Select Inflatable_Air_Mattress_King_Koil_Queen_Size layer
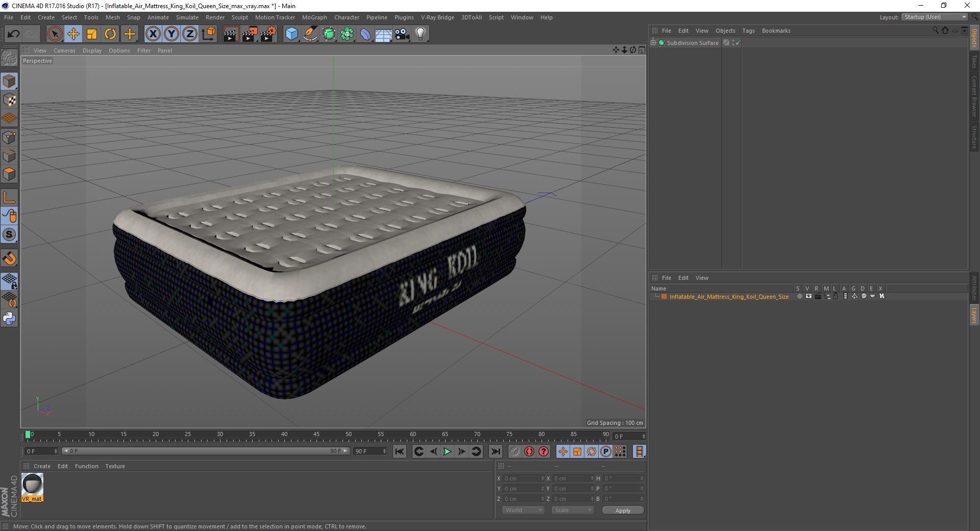The width and height of the screenshot is (980, 531). 728,297
